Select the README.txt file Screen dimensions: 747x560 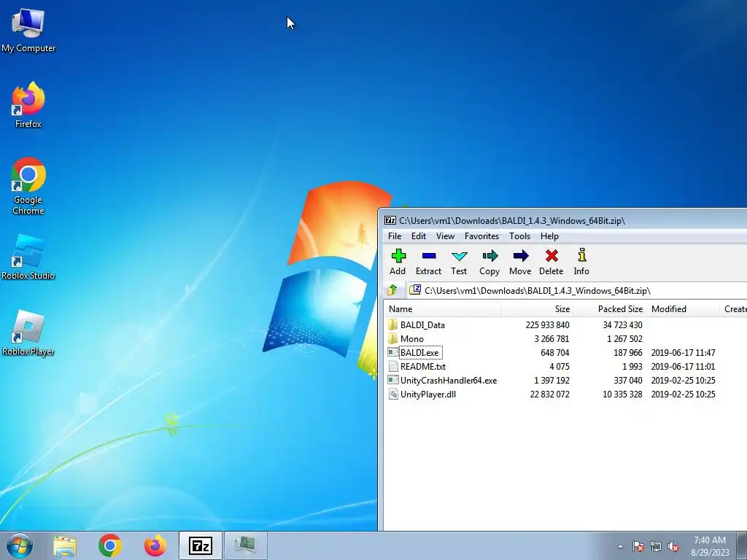(423, 367)
